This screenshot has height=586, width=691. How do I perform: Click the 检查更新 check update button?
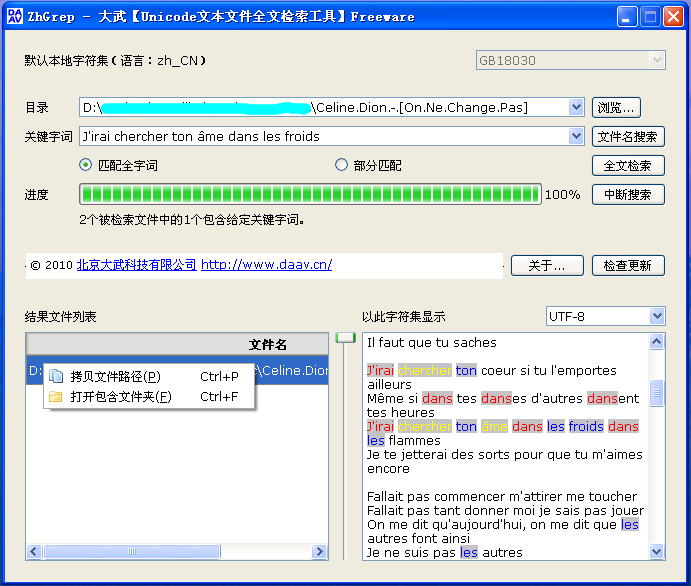(628, 265)
